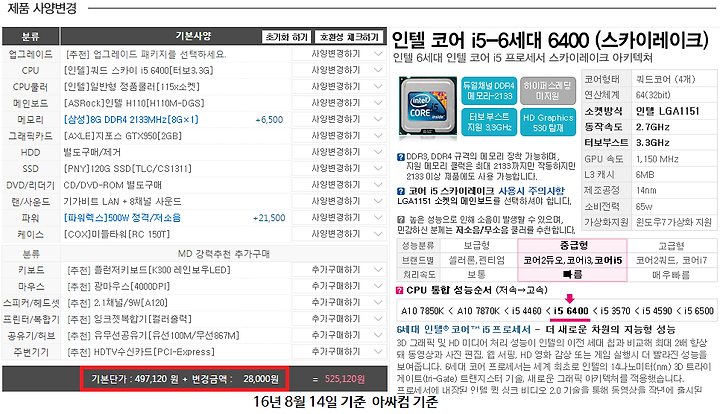Open 사양변경하기 dropdown for 메모리 row
The width and height of the screenshot is (720, 414).
point(339,119)
